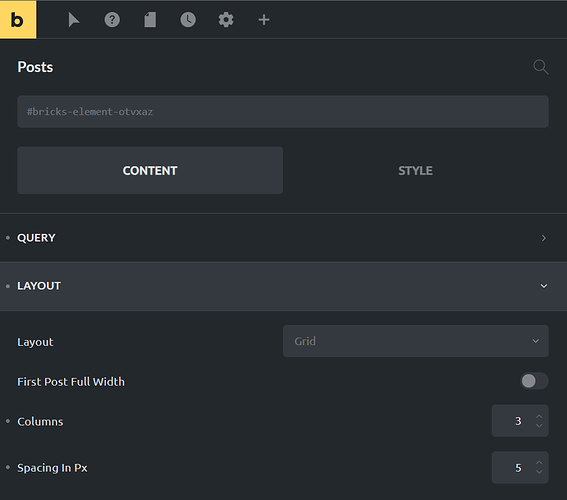Expand the QUERY section
The height and width of the screenshot is (500, 567).
tap(284, 238)
